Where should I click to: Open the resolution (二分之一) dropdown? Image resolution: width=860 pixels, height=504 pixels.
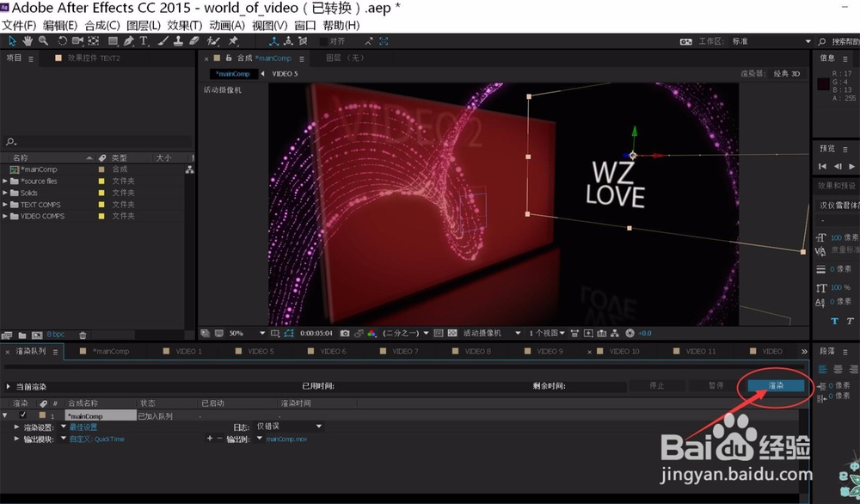click(406, 333)
